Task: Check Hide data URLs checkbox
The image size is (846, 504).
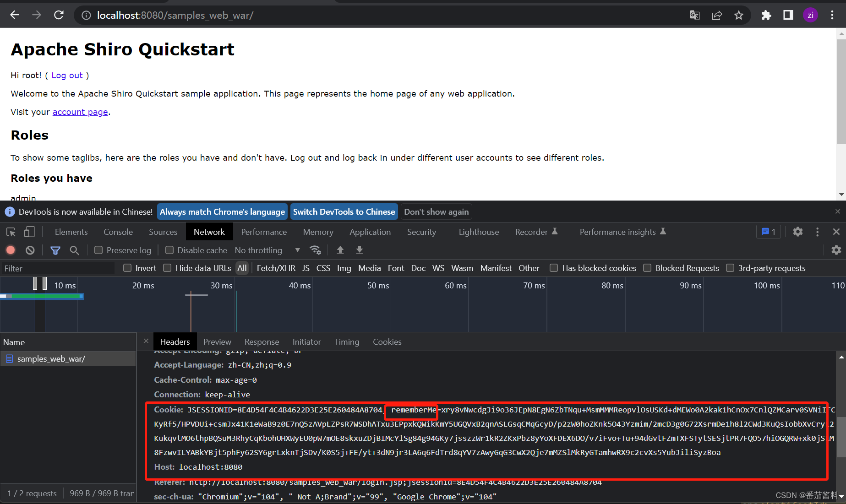Action: click(167, 268)
